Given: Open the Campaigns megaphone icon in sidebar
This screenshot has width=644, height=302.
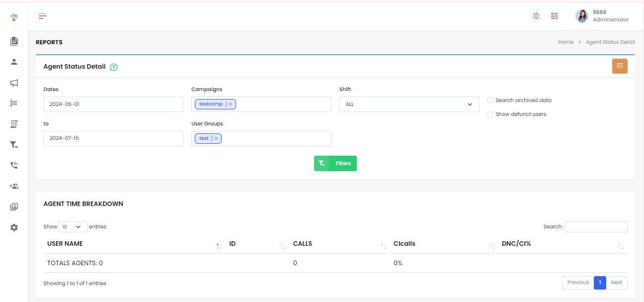Looking at the screenshot, I should click(14, 83).
